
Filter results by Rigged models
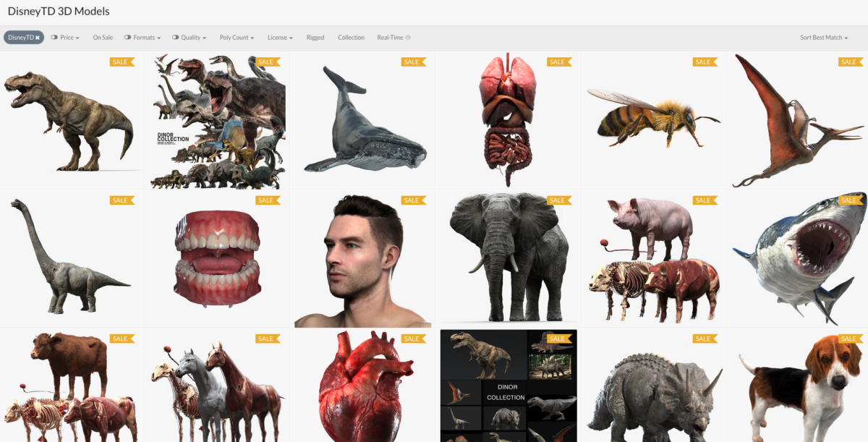point(315,38)
